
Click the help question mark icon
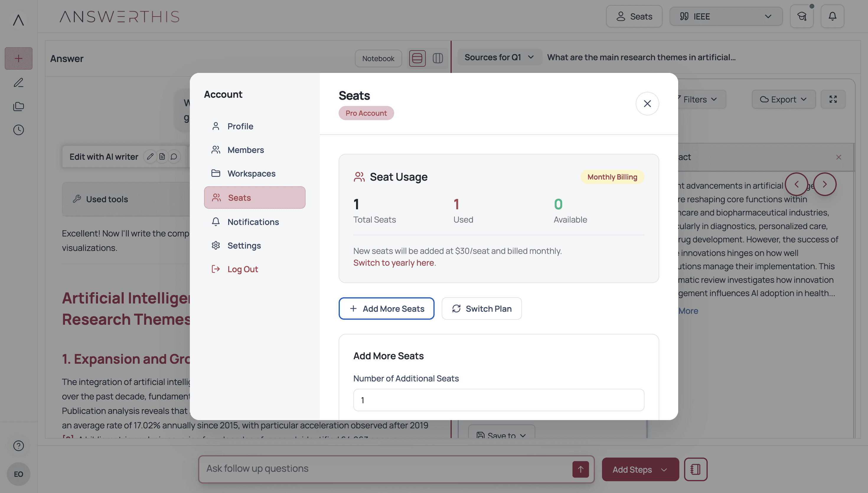click(x=18, y=445)
